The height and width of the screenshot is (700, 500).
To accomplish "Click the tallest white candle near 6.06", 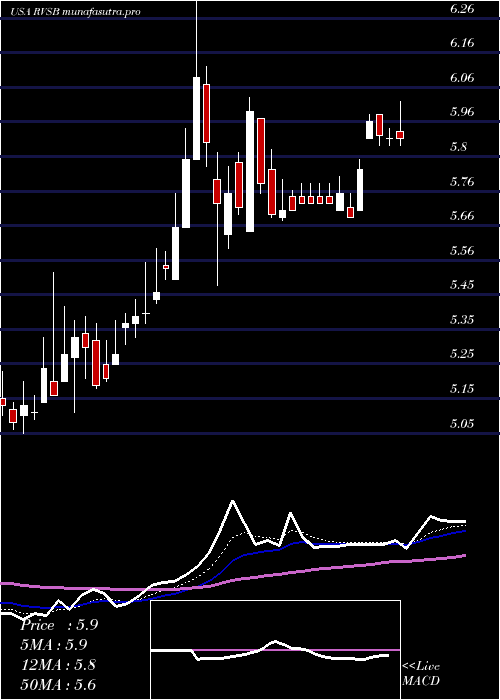I will tap(196, 118).
